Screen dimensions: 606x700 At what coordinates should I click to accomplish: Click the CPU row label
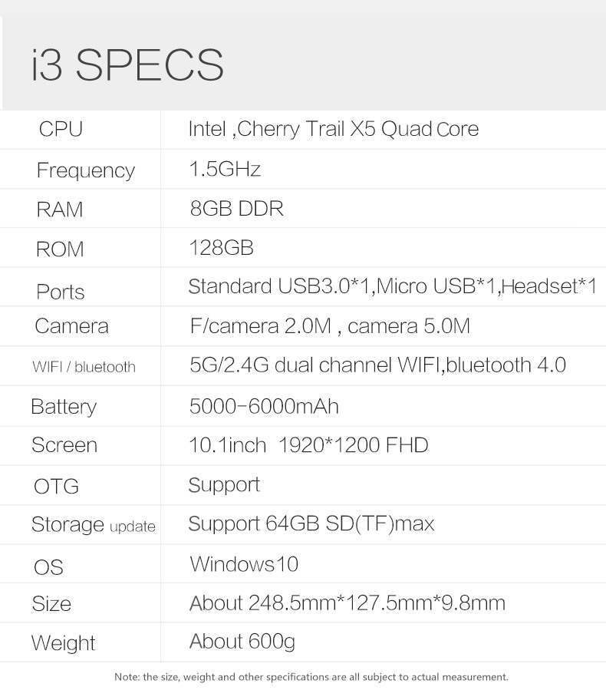pos(60,129)
